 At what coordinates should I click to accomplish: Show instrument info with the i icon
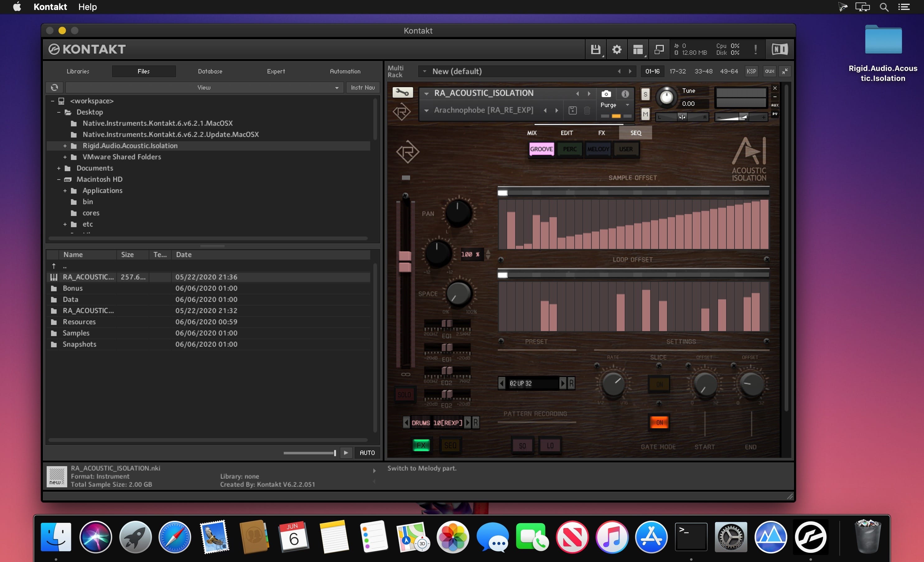pyautogui.click(x=625, y=94)
